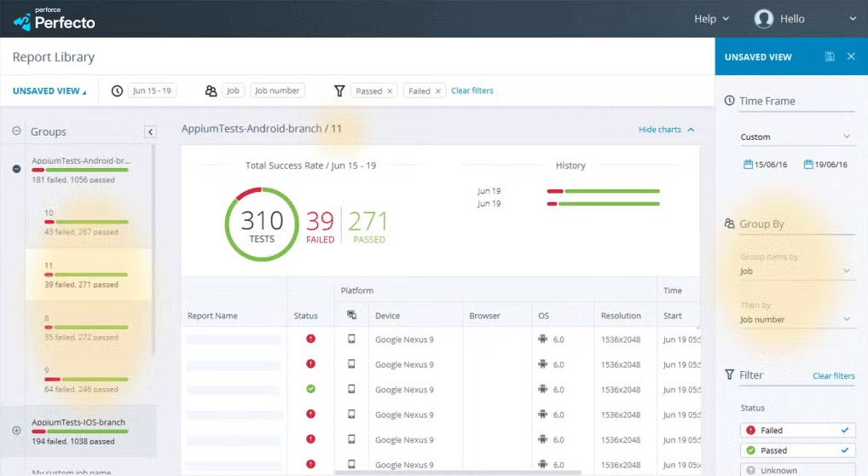This screenshot has width=868, height=476.
Task: Uncheck the Failed status filter
Action: coord(798,431)
